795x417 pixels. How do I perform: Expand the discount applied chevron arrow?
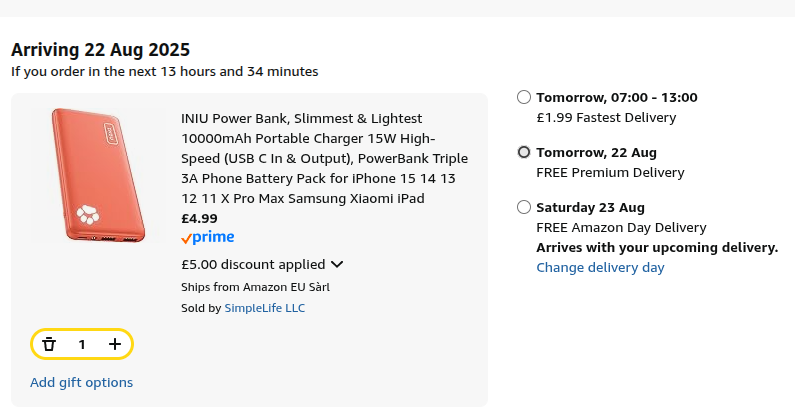pyautogui.click(x=337, y=265)
